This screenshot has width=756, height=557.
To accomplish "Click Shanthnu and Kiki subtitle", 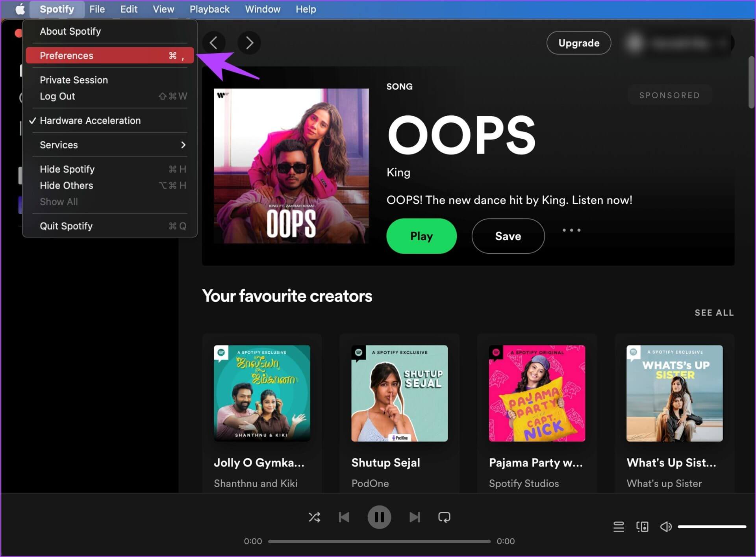I will click(x=256, y=483).
